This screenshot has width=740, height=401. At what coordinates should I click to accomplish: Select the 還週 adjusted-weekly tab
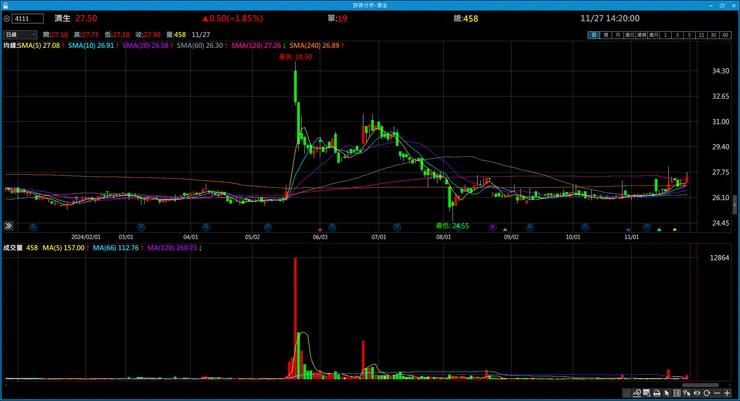[x=641, y=35]
